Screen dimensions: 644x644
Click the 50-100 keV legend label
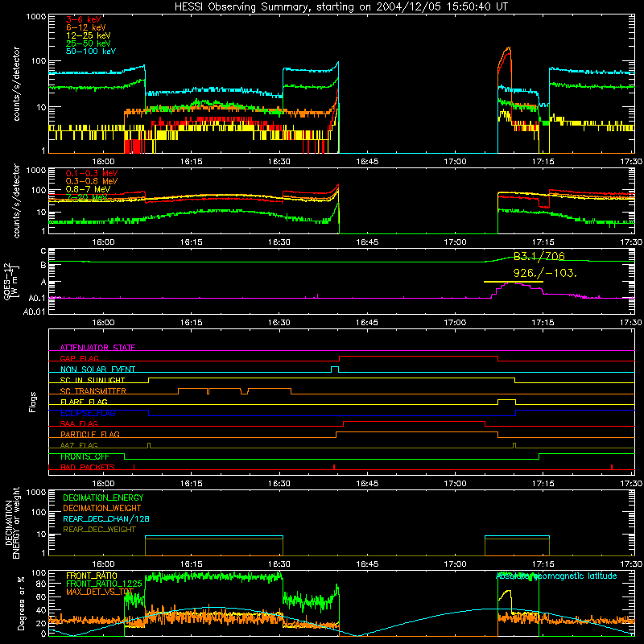(91, 52)
